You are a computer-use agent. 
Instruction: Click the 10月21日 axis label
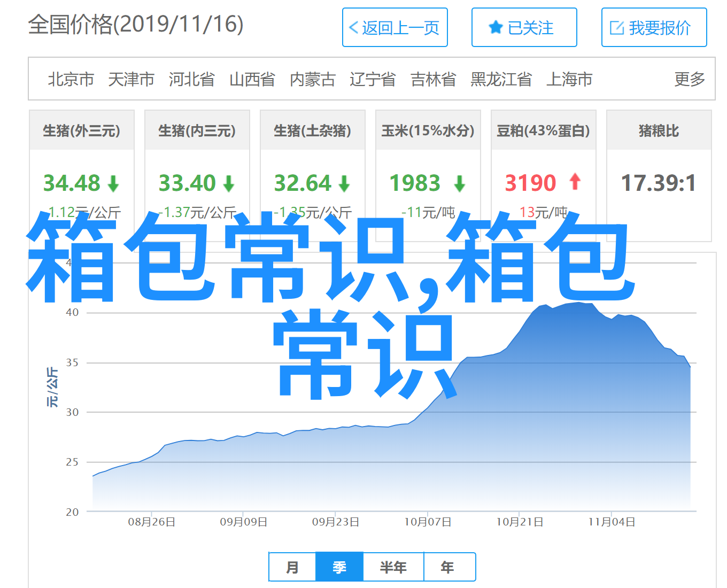coord(520,522)
